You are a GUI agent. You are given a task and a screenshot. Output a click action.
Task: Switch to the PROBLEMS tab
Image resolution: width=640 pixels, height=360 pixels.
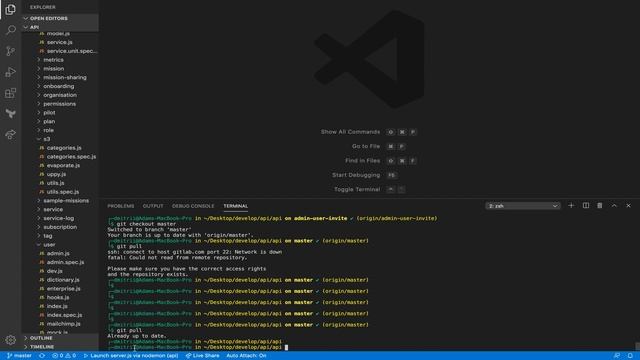pos(121,206)
